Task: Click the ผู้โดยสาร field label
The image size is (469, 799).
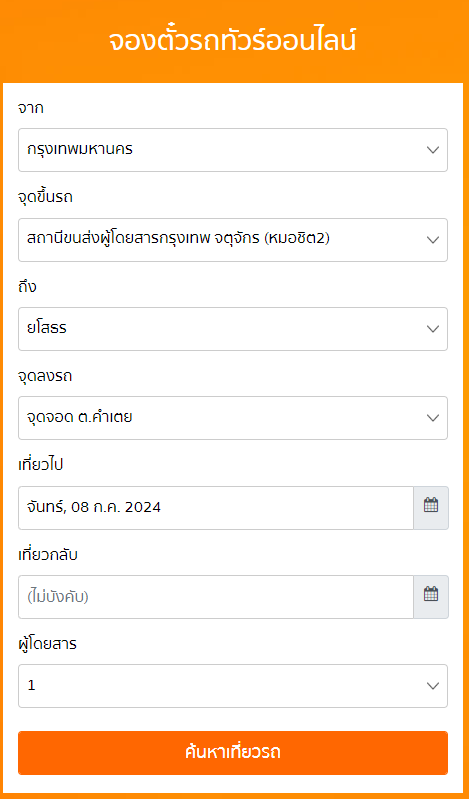Action: (47, 644)
